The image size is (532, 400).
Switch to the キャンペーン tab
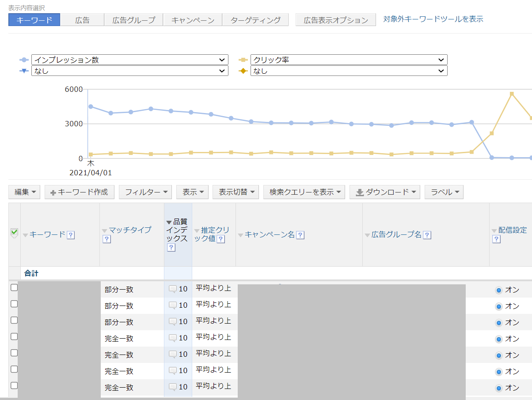(193, 20)
